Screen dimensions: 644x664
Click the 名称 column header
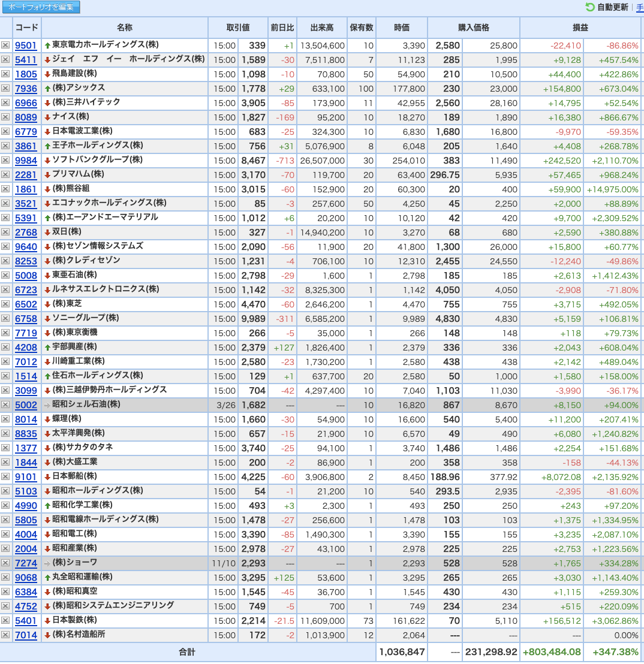click(125, 28)
